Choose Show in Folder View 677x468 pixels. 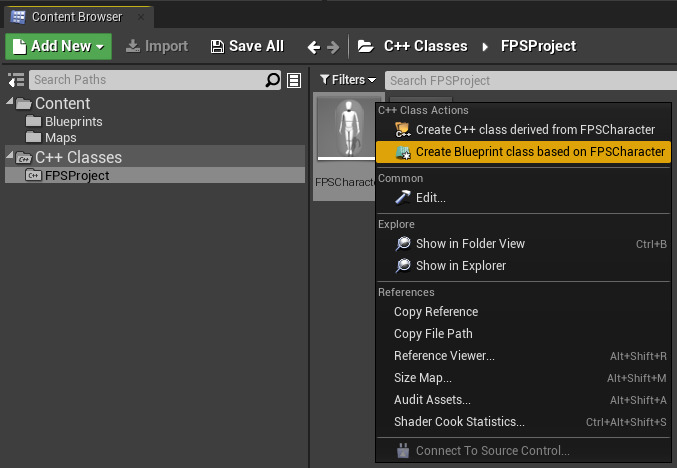click(x=523, y=244)
